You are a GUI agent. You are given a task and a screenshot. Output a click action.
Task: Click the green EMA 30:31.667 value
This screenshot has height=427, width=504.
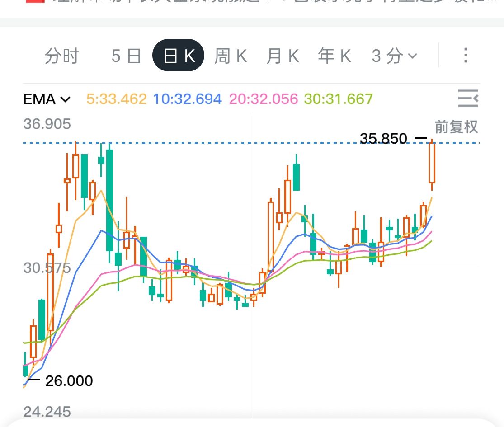coord(339,99)
